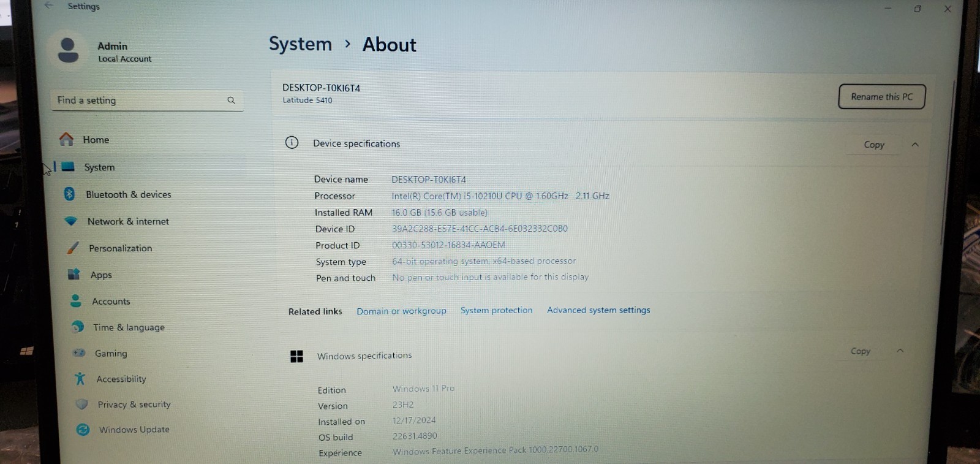Click the Accounts person icon
This screenshot has height=464, width=980.
click(76, 300)
